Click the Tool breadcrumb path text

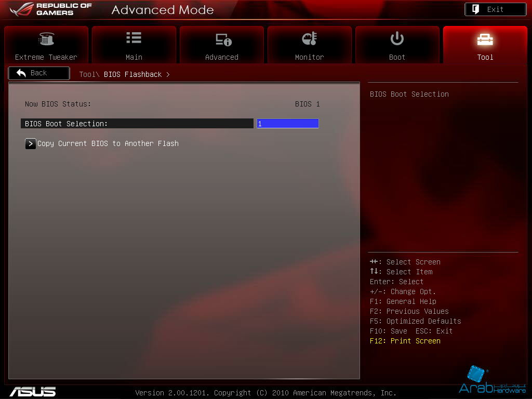click(89, 74)
